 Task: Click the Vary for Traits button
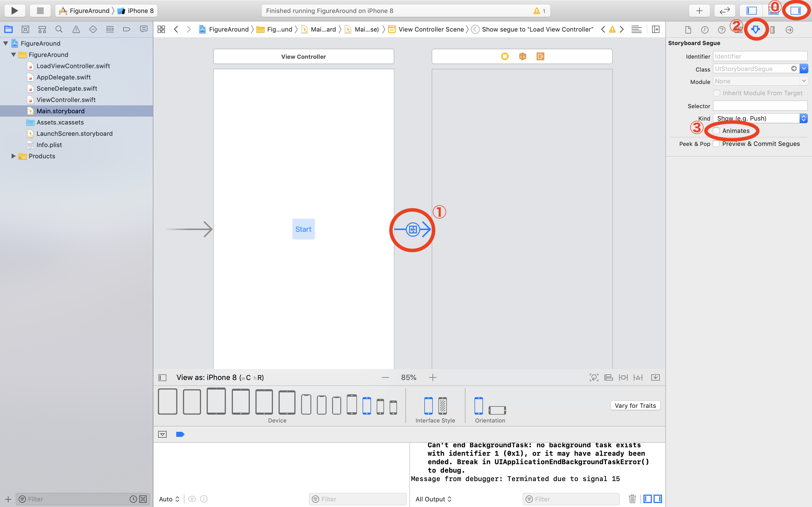tap(635, 405)
